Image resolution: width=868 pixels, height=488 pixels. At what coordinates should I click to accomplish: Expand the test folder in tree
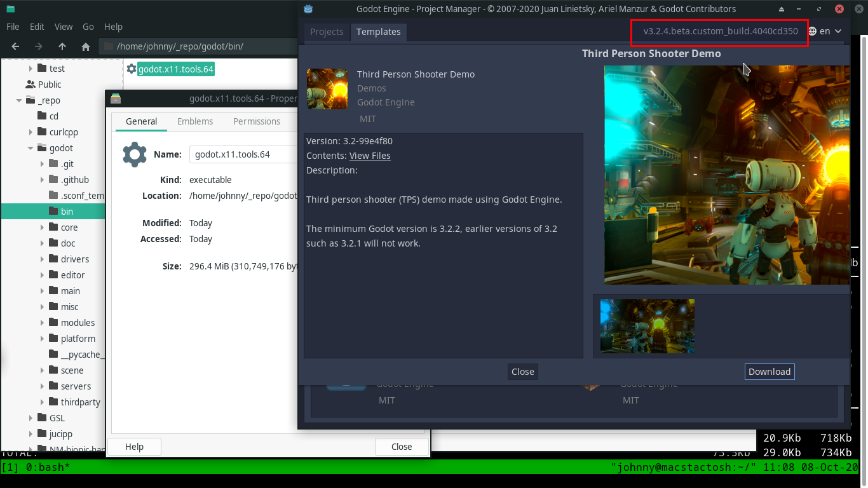(31, 69)
